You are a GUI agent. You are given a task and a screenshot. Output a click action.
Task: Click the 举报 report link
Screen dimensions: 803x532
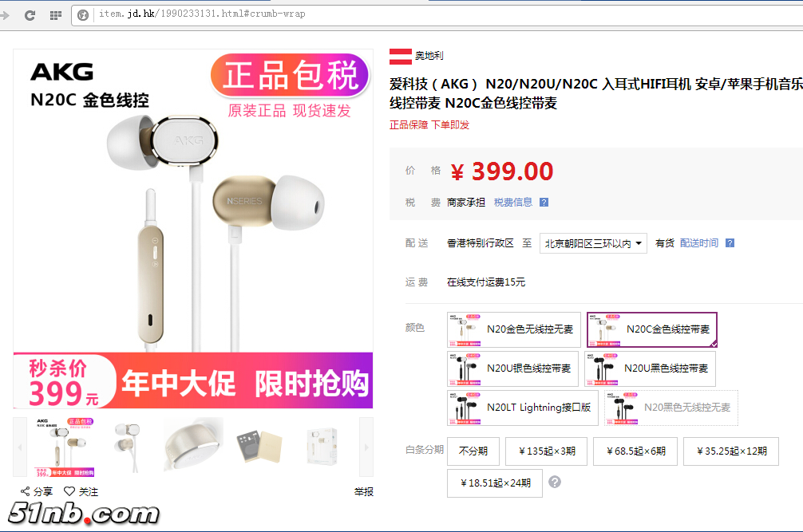(364, 491)
